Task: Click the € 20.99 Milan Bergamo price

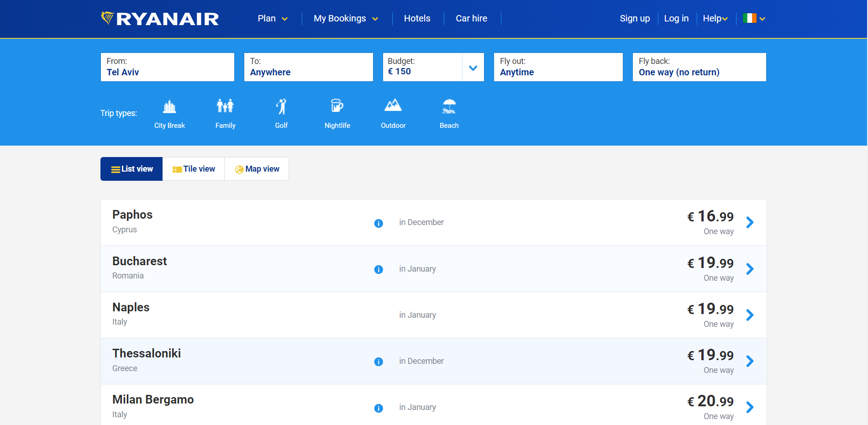Action: 710,401
